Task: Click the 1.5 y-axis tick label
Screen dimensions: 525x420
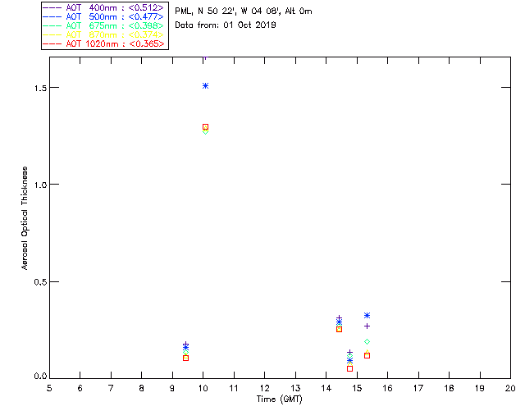Action: [x=40, y=88]
